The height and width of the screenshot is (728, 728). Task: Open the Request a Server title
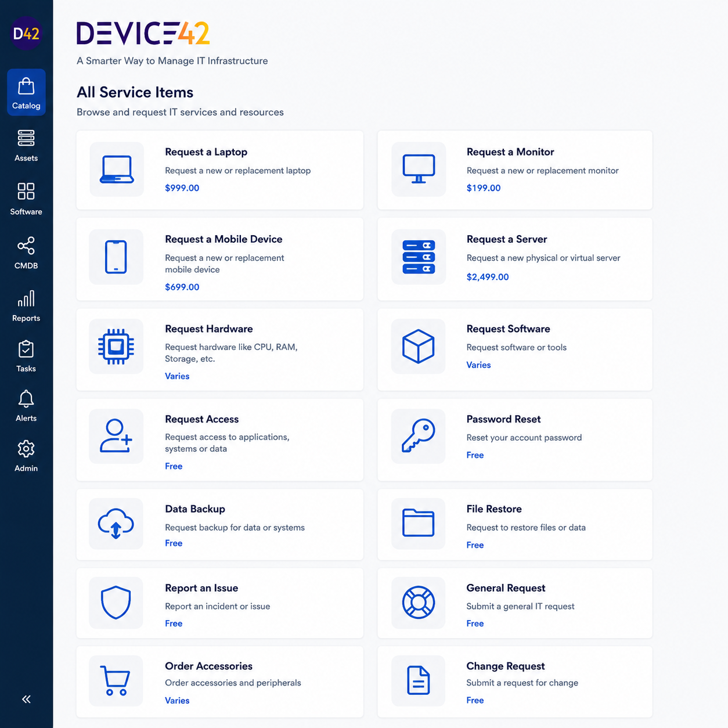click(x=507, y=239)
